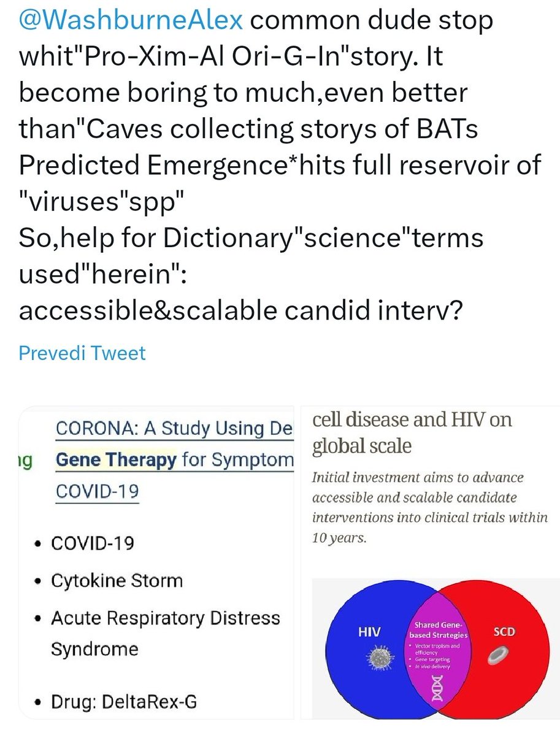560x736 pixels.
Task: Click the SCD red blood cell icon
Action: tap(496, 657)
